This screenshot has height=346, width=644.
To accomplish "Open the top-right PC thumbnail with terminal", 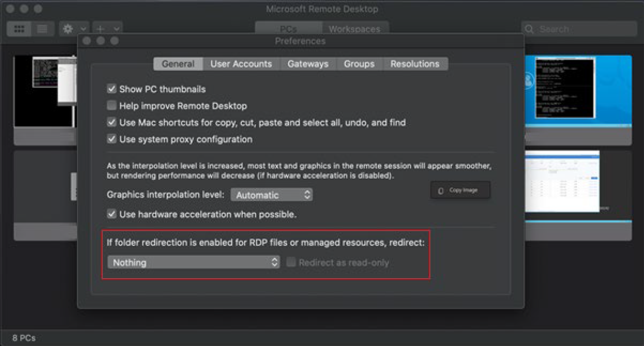I will pyautogui.click(x=578, y=99).
